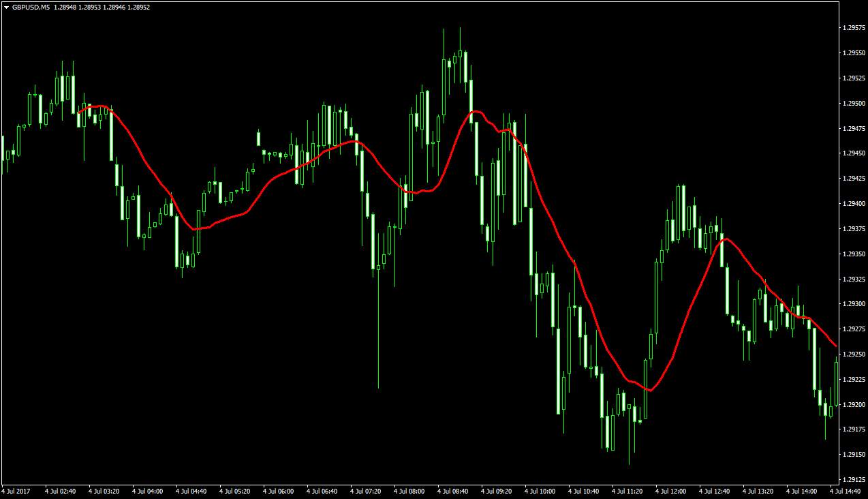The height and width of the screenshot is (499, 868).
Task: Click the 4 Jul 08:40 time label
Action: (x=453, y=491)
